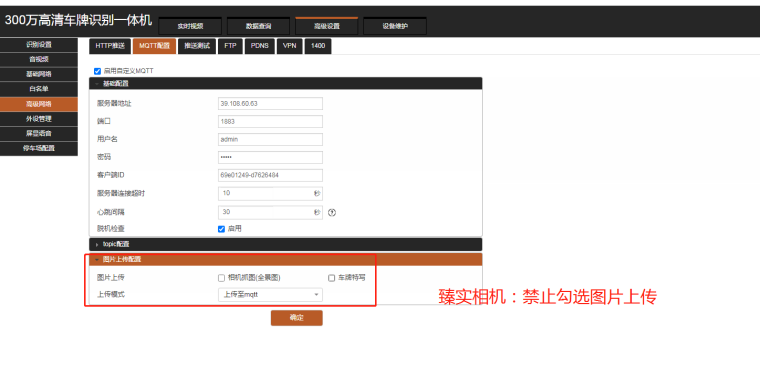Open 设备维护 in top navigation
761x373 pixels.
tap(395, 26)
